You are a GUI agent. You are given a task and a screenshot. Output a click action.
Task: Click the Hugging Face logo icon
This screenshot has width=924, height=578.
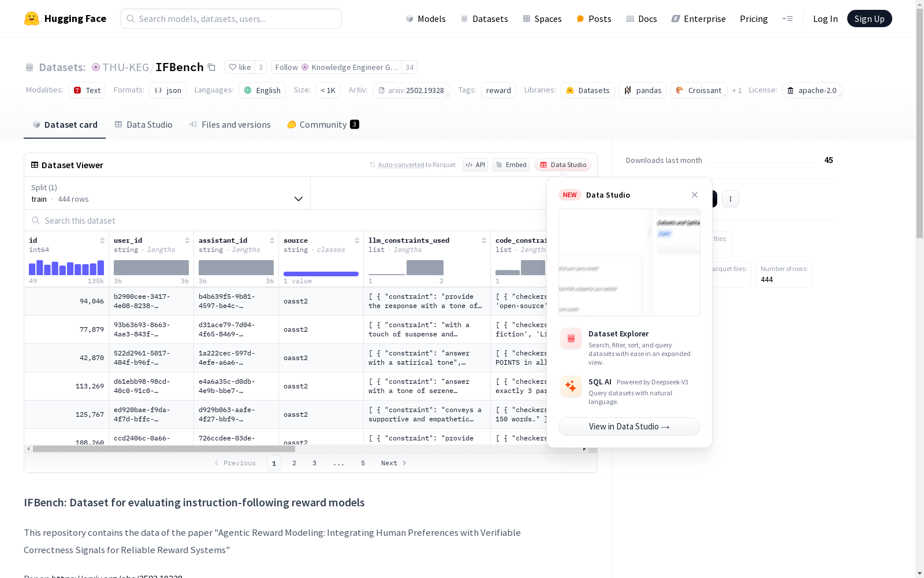[x=32, y=18]
